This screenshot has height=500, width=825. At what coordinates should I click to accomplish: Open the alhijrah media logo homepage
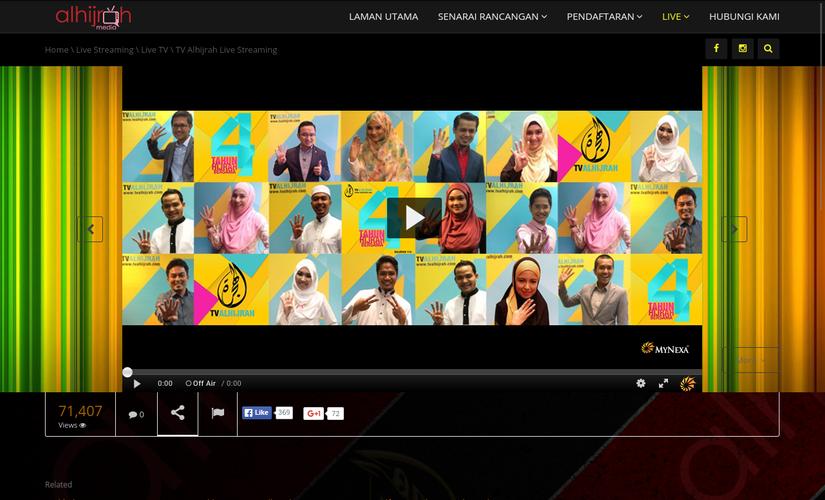tap(94, 17)
